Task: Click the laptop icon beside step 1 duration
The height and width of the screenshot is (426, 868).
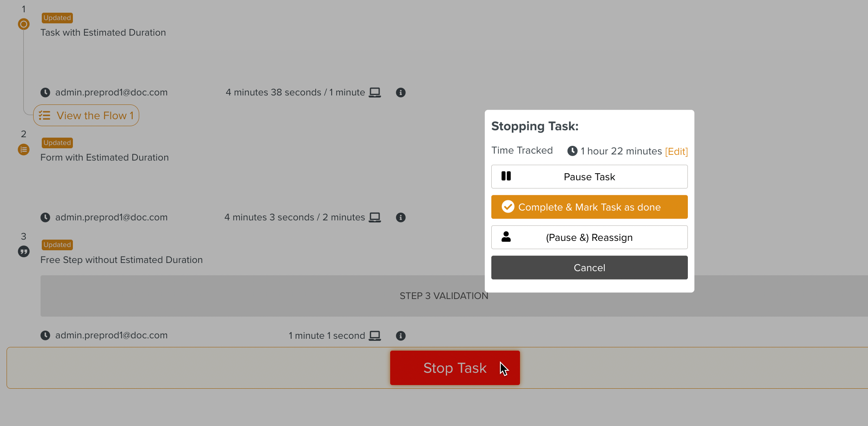Action: tap(375, 93)
